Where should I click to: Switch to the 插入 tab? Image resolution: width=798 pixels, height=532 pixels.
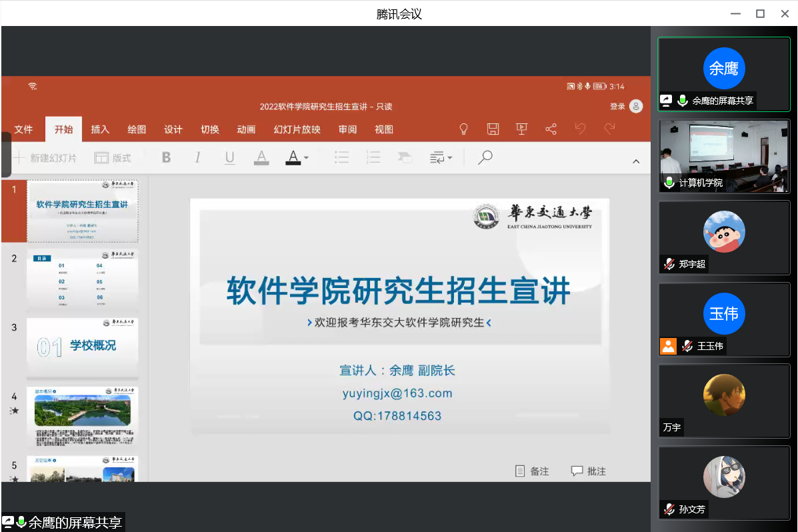click(x=100, y=129)
